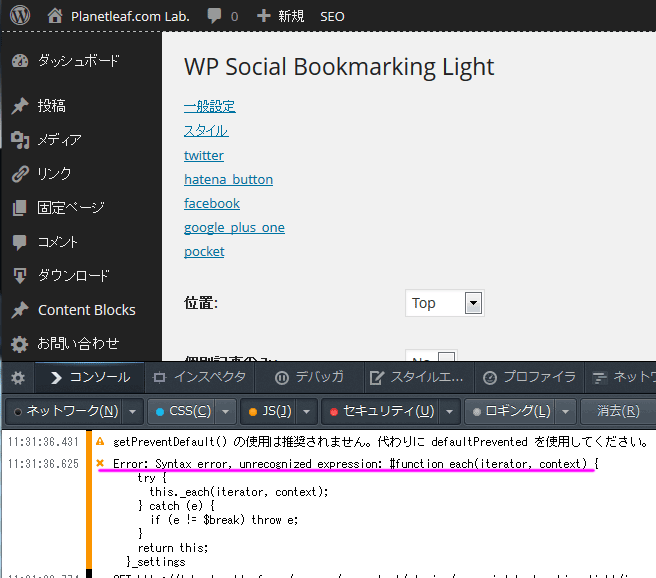
Task: Open お問い合わせ in the sidebar
Action: click(x=78, y=343)
